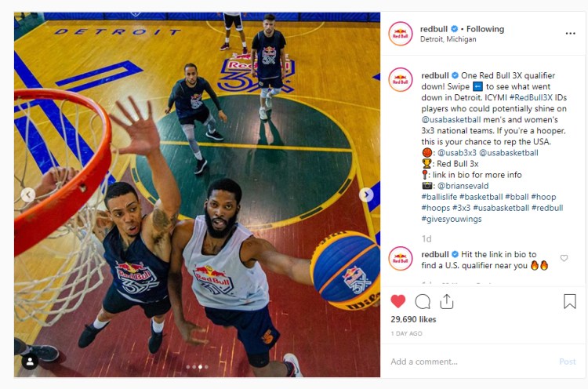The height and width of the screenshot is (389, 588).
Task: Go back to the previous carousel photo
Action: pos(28,194)
